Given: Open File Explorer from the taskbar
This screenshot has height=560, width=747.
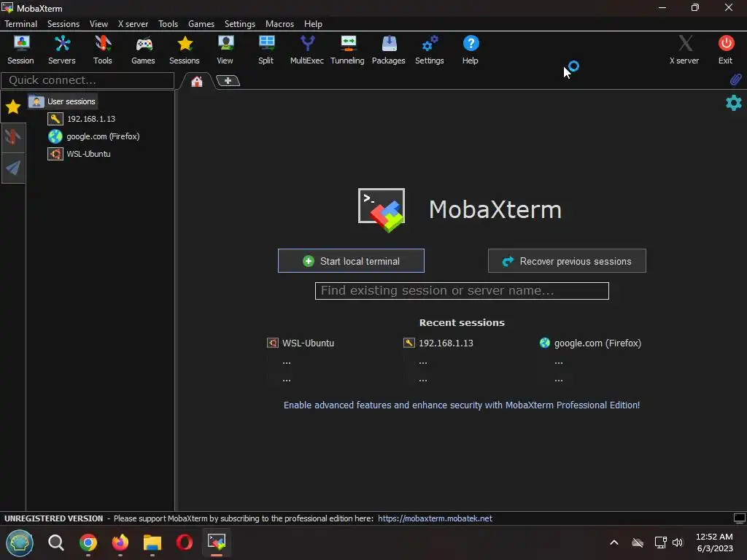Looking at the screenshot, I should coord(152,542).
